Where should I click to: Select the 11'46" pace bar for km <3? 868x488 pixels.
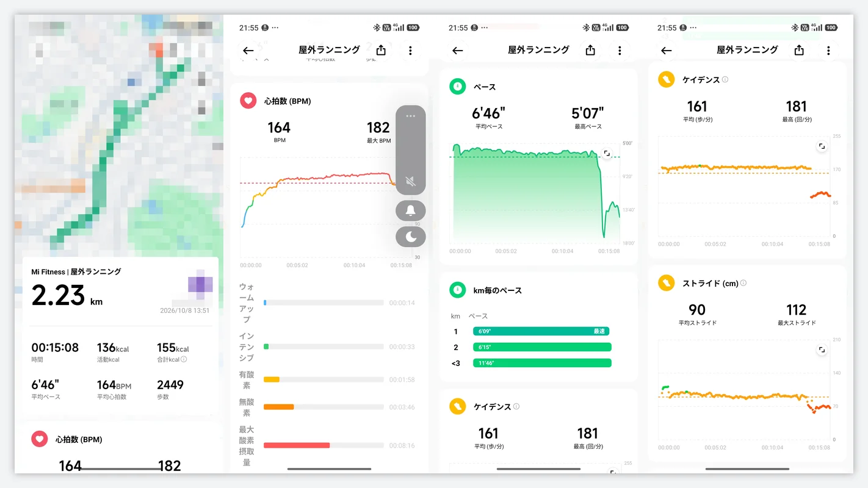[542, 363]
